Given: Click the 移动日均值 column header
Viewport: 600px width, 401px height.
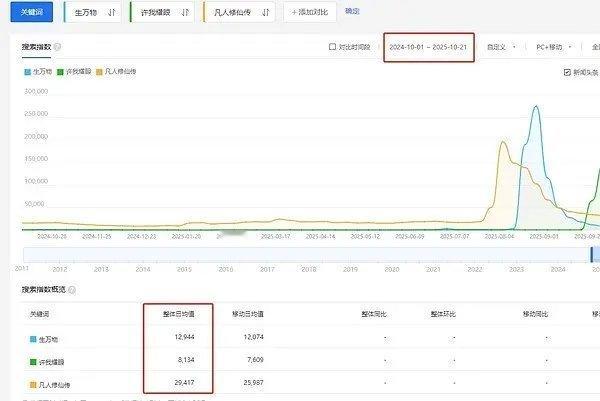Looking at the screenshot, I should tap(248, 314).
